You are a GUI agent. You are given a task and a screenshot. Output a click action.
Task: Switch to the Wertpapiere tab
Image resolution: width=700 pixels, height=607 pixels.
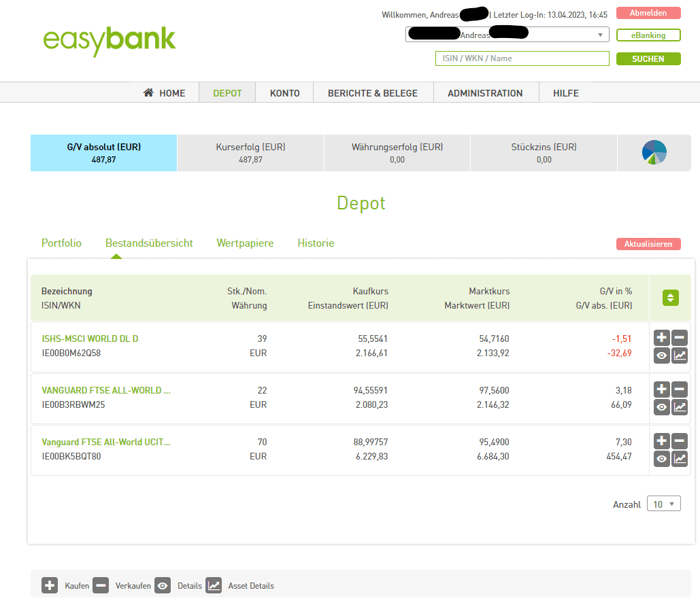tap(245, 243)
